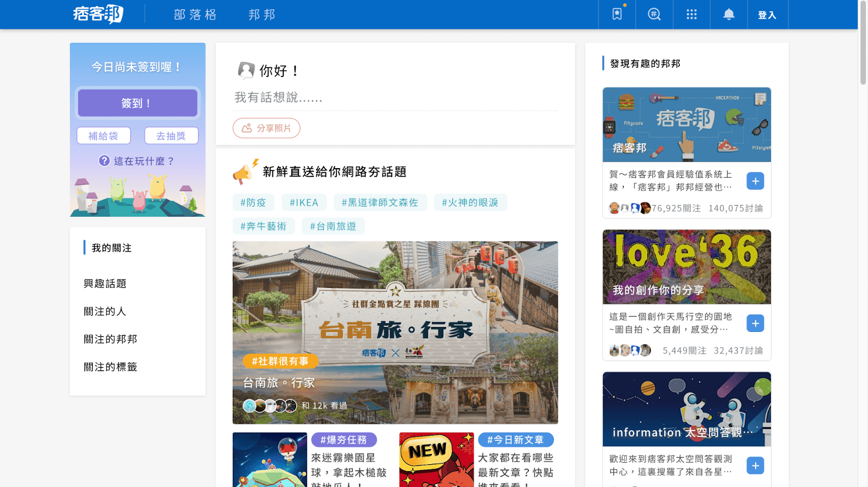Open 興趣話題 in 我的關注 menu
The width and height of the screenshot is (868, 487).
pos(105,284)
